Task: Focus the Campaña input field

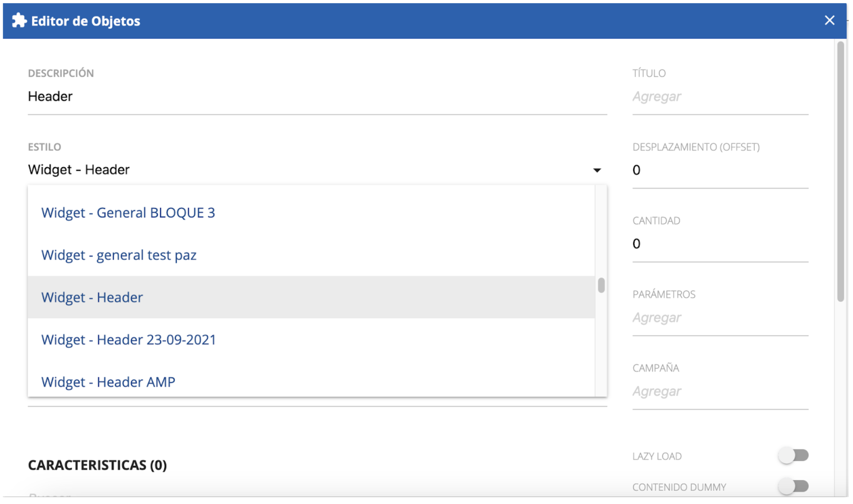Action: (720, 391)
